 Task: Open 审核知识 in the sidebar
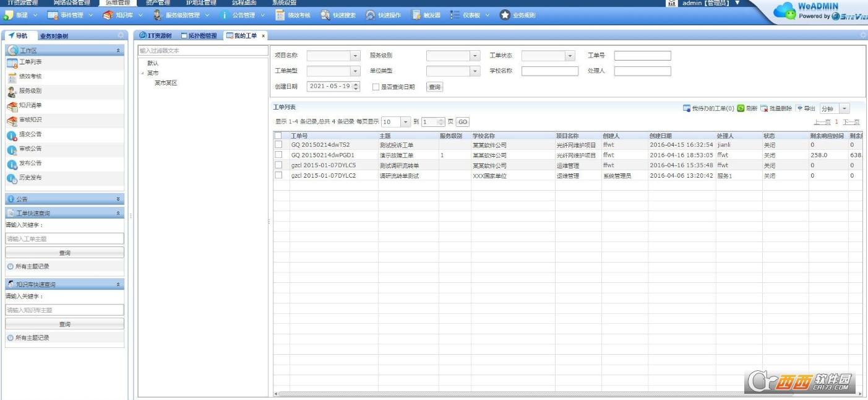pyautogui.click(x=65, y=120)
